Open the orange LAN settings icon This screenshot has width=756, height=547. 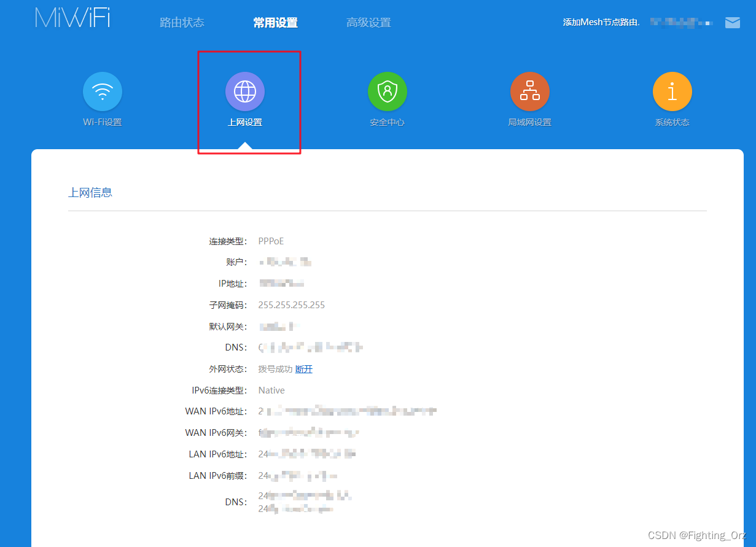click(530, 91)
